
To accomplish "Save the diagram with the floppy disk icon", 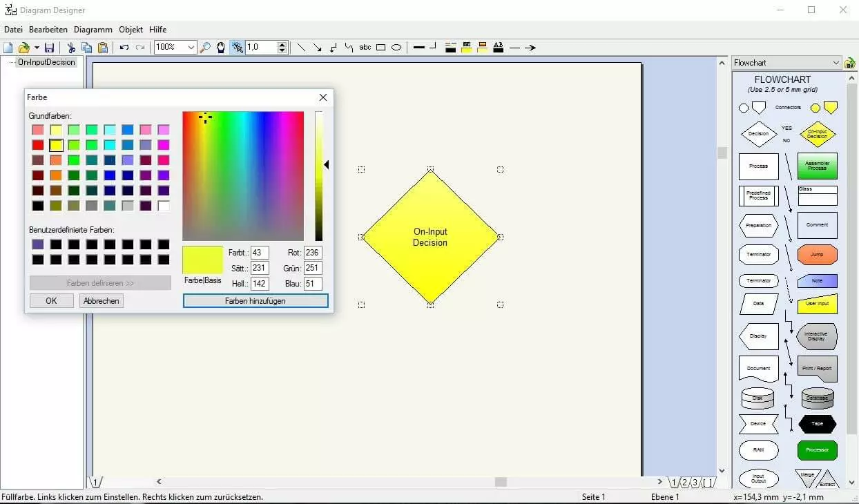I will 49,48.
